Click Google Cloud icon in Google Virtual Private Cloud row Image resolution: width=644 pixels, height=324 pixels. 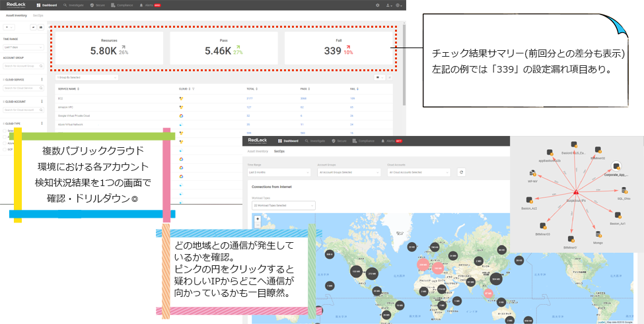click(181, 115)
